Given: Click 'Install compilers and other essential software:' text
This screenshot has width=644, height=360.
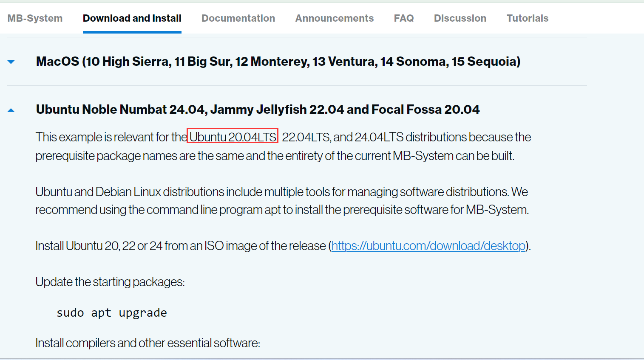Looking at the screenshot, I should point(148,343).
